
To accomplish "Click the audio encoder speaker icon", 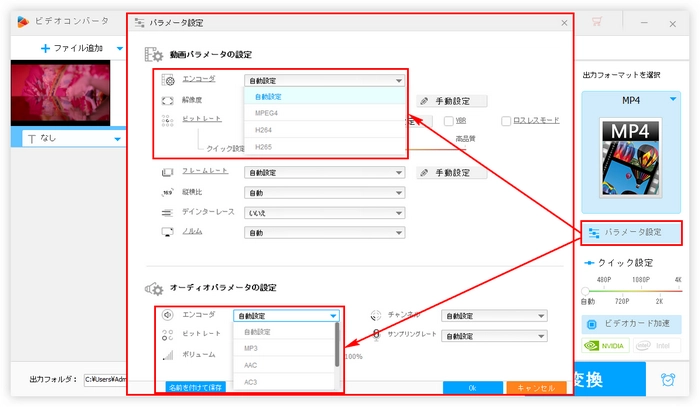I will [168, 315].
